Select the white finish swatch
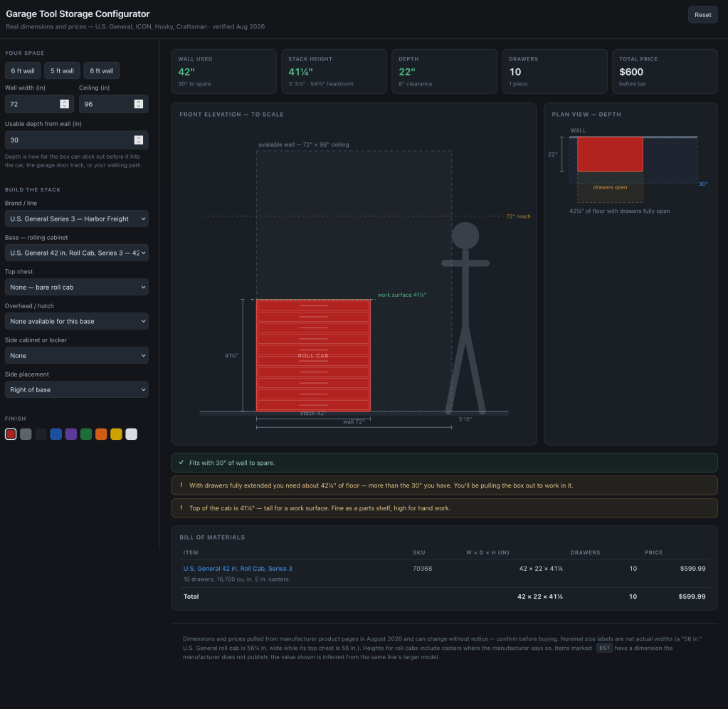Screen dimensions: 728x709 click(x=132, y=434)
